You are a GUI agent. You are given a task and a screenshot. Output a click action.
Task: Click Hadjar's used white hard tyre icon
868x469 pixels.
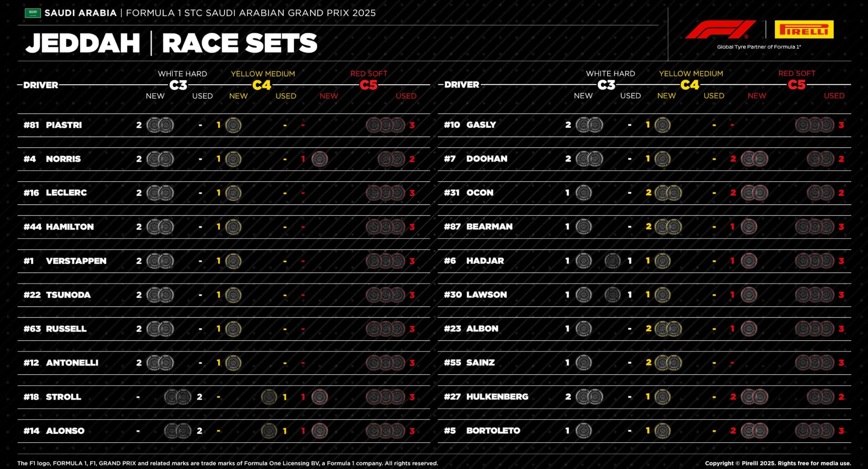click(613, 261)
